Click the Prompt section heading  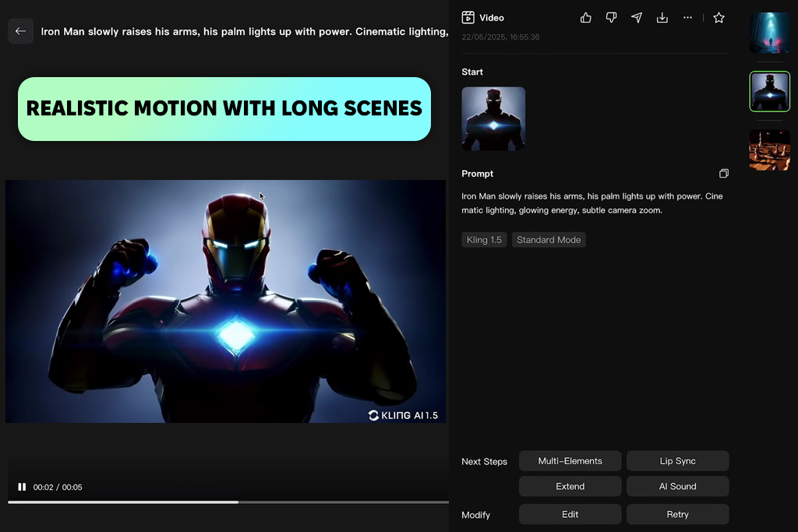coord(477,174)
